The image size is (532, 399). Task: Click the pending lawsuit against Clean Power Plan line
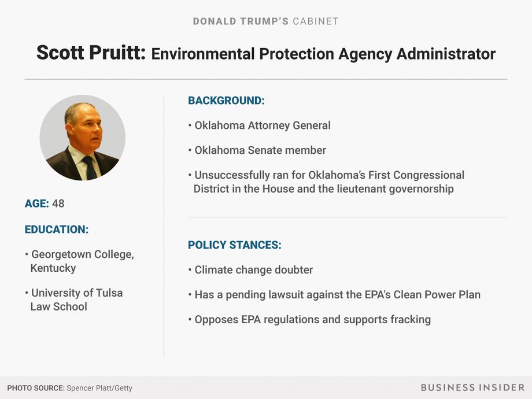point(334,295)
